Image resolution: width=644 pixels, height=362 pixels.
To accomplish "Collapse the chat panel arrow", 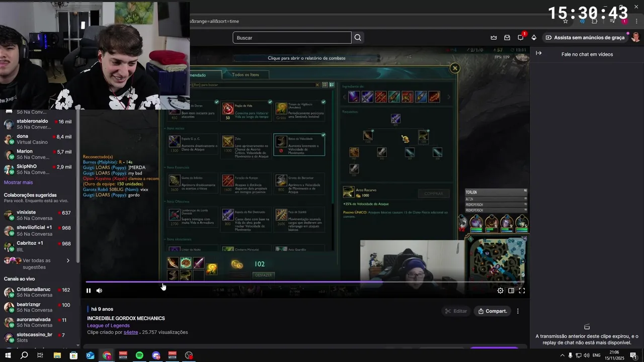I will point(538,53).
